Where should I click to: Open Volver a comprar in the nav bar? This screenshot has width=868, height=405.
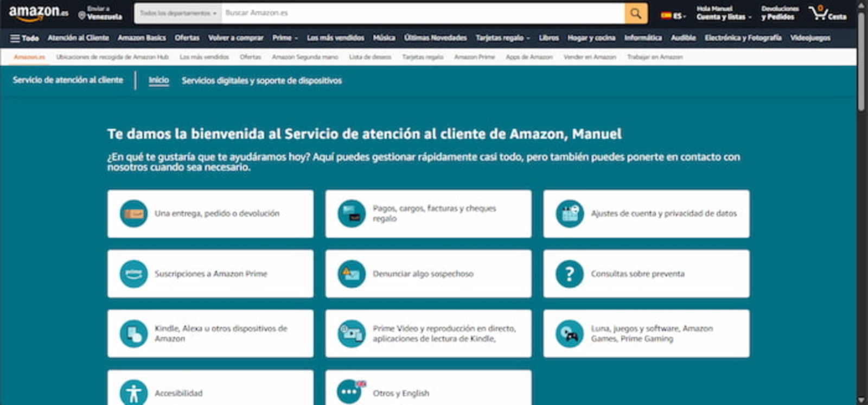point(235,38)
